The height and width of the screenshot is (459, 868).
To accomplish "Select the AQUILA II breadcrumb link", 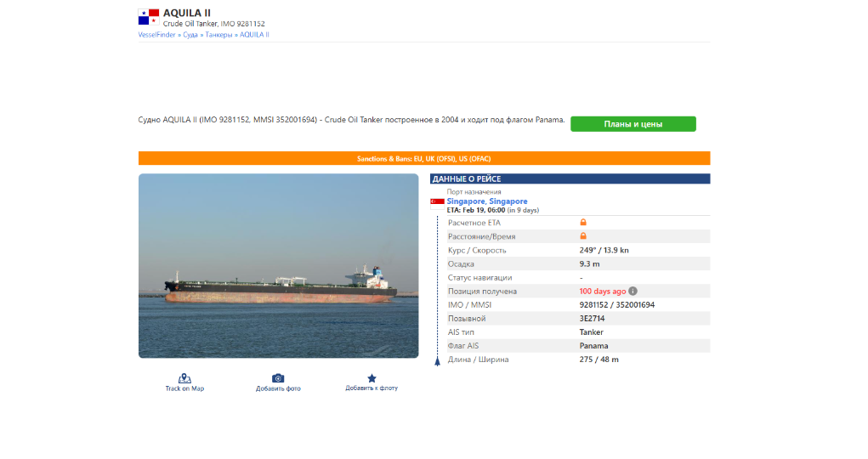I will [254, 35].
